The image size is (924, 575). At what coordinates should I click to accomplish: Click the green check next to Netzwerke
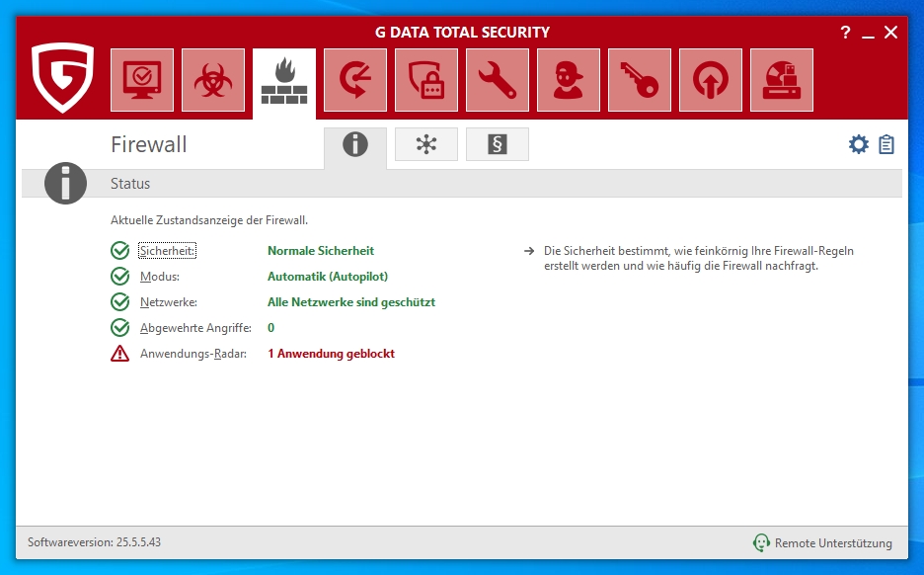120,302
